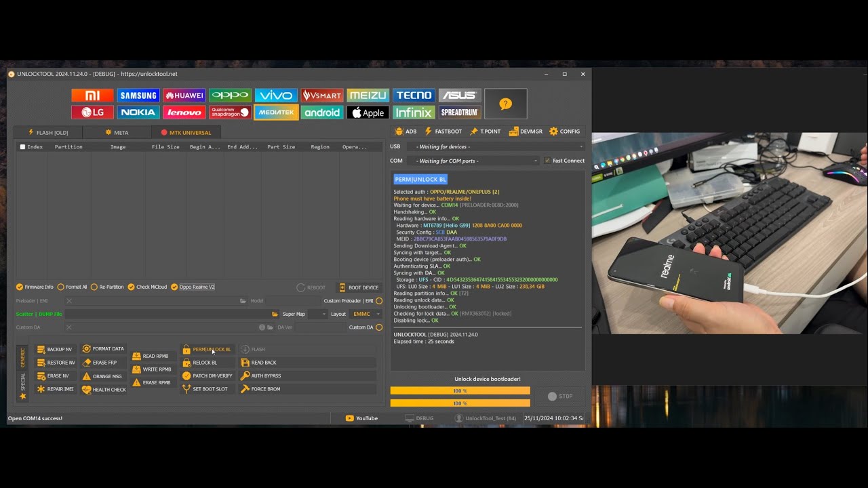Image resolution: width=868 pixels, height=488 pixels.
Task: Switch to the META tab
Action: click(117, 132)
